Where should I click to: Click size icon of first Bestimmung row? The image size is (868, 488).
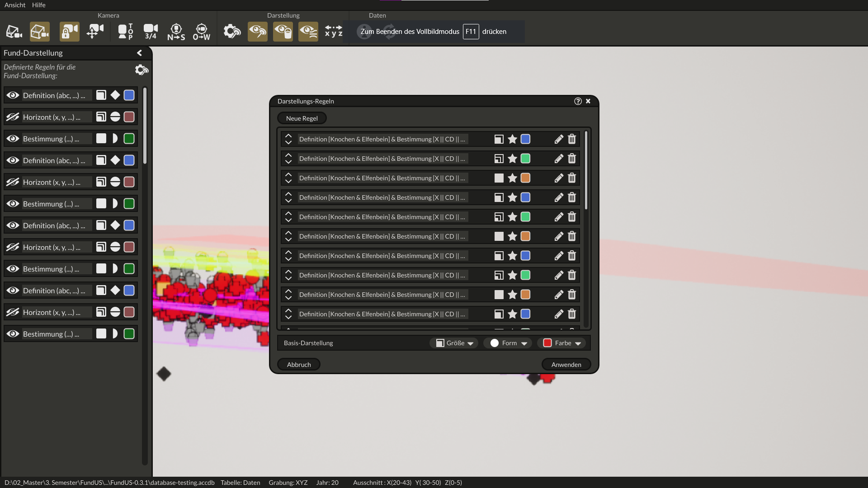[x=101, y=139]
